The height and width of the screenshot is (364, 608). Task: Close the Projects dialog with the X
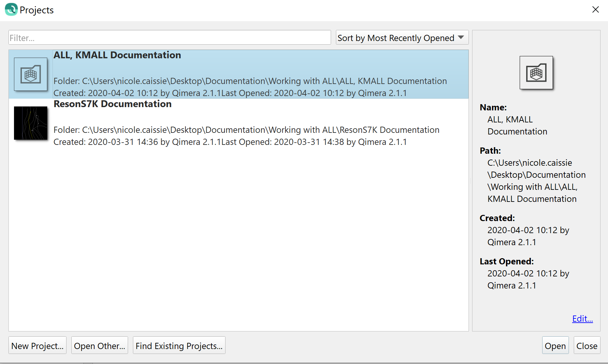pos(595,10)
